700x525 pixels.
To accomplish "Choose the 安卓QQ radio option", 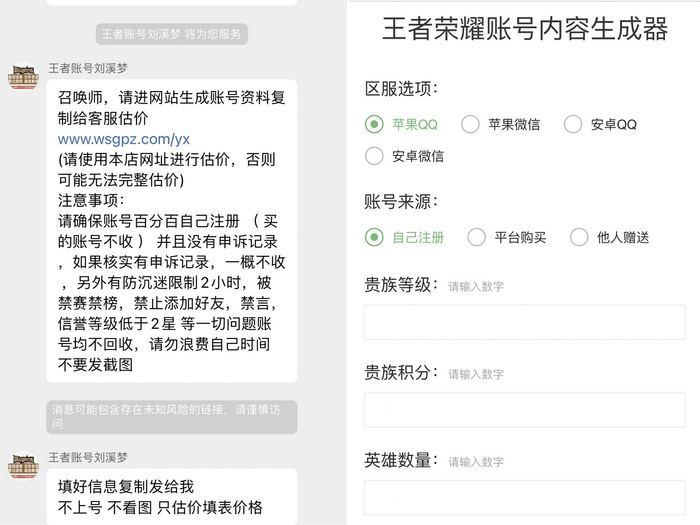I will coord(573,124).
